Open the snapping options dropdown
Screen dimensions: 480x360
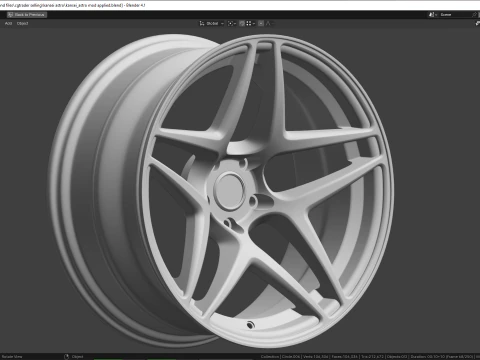tap(251, 23)
